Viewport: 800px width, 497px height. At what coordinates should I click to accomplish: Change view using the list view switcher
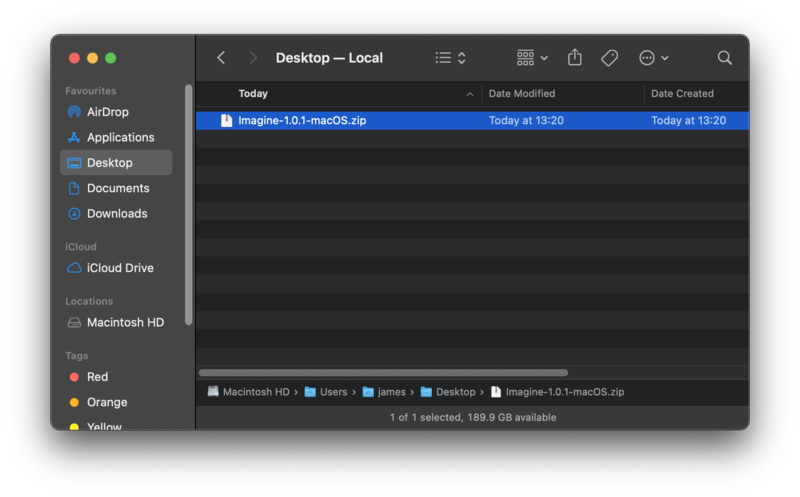tap(451, 58)
